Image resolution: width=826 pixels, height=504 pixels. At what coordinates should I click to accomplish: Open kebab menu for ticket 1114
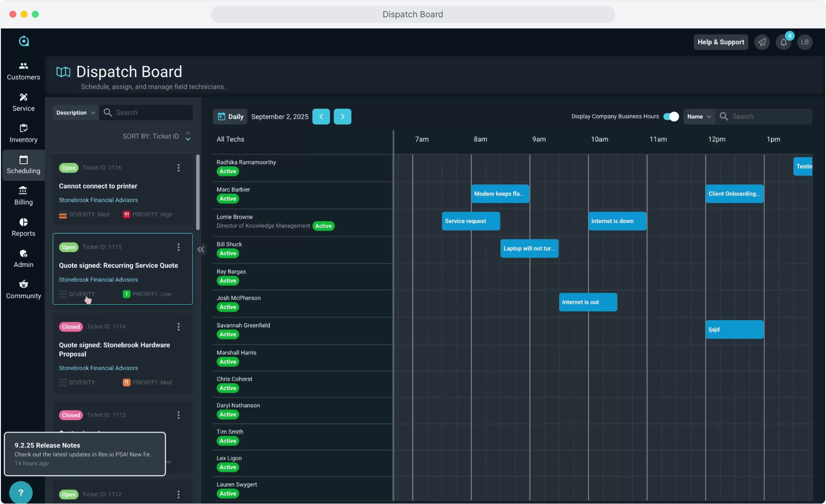click(x=178, y=327)
